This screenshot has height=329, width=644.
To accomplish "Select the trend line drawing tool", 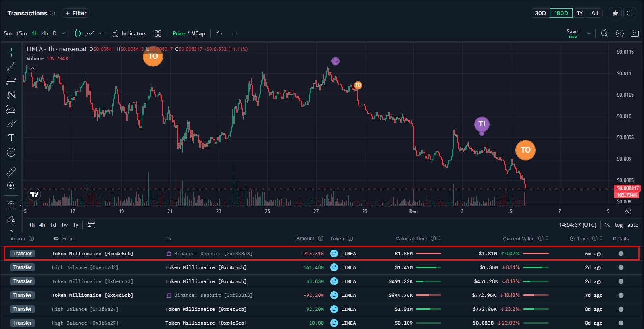I will pos(11,66).
